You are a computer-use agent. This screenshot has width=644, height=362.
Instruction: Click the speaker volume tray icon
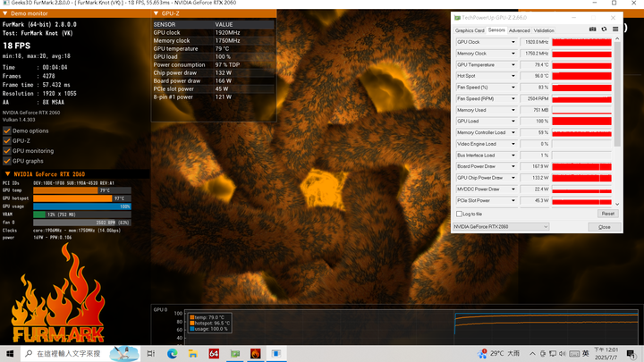tap(563, 354)
